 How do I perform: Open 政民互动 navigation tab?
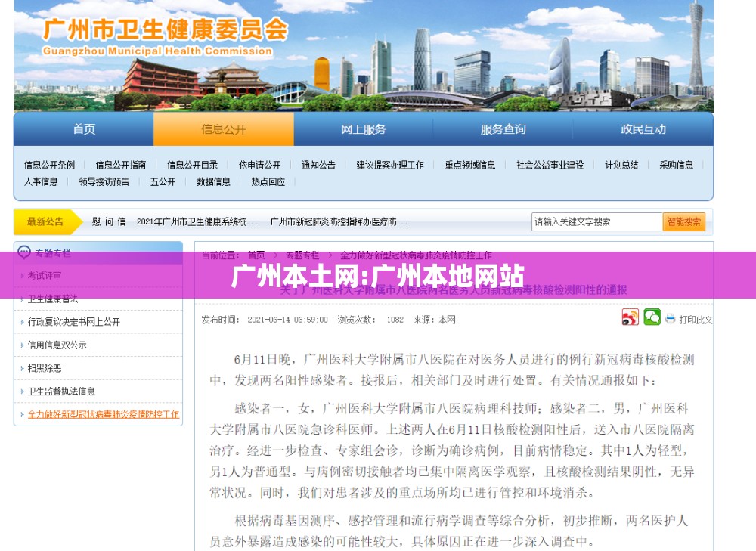pyautogui.click(x=643, y=129)
